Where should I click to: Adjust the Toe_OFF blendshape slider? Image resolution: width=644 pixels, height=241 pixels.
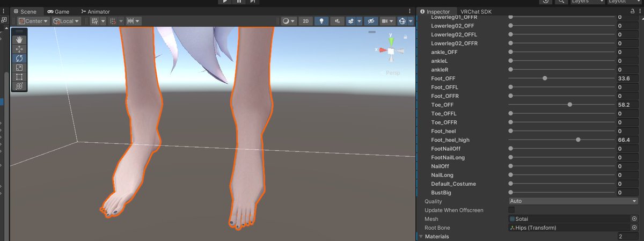click(x=562, y=105)
